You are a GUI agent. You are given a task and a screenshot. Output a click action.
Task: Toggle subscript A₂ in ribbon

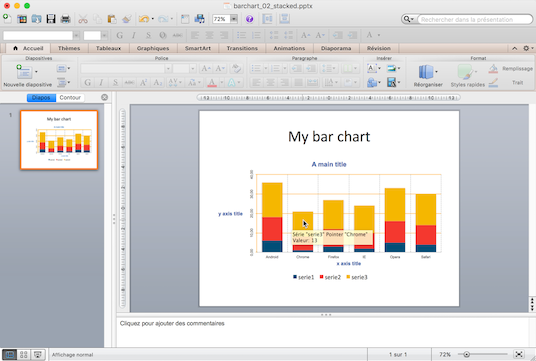click(158, 82)
